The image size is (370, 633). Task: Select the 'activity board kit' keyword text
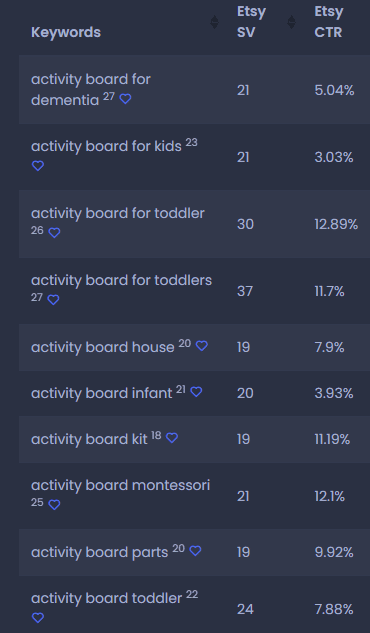[x=89, y=439]
